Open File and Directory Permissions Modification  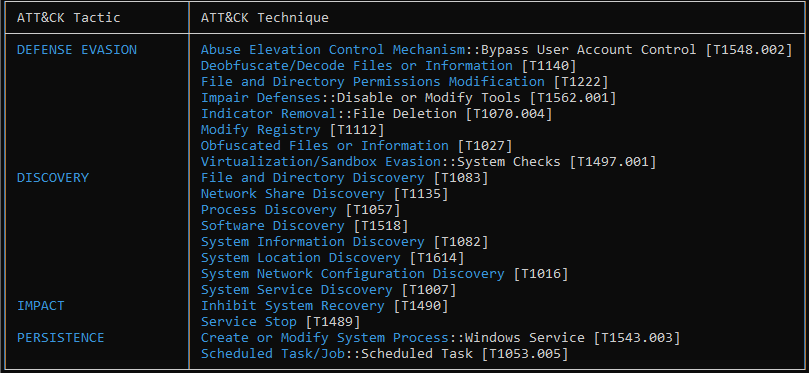(373, 82)
